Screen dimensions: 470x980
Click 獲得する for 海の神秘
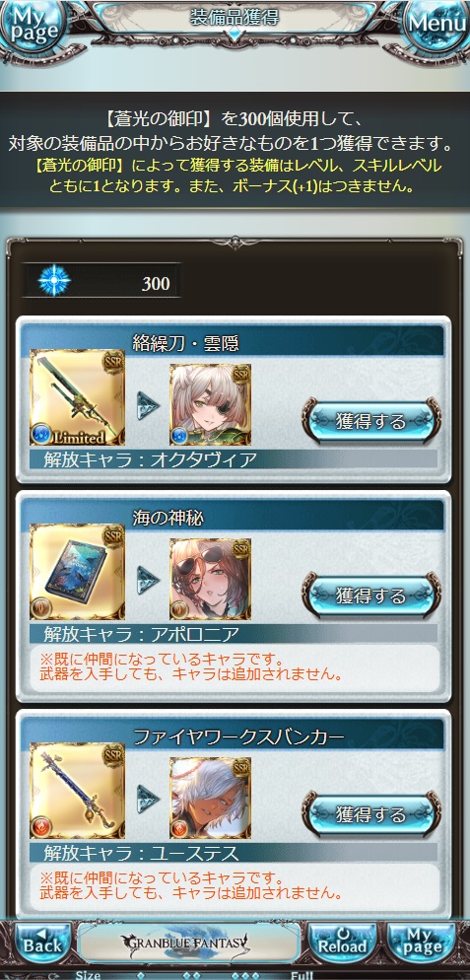371,595
